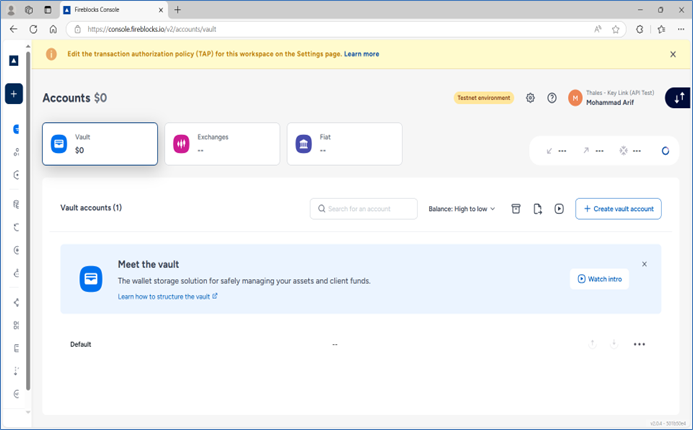Click the outgoing transactions arrow indicator
This screenshot has width=693, height=430.
[x=586, y=151]
